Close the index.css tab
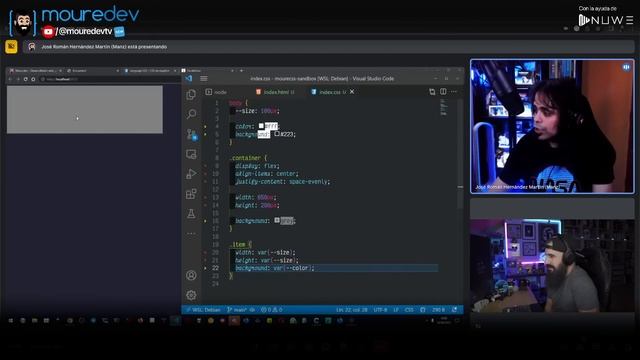The width and height of the screenshot is (640, 360). 352,92
